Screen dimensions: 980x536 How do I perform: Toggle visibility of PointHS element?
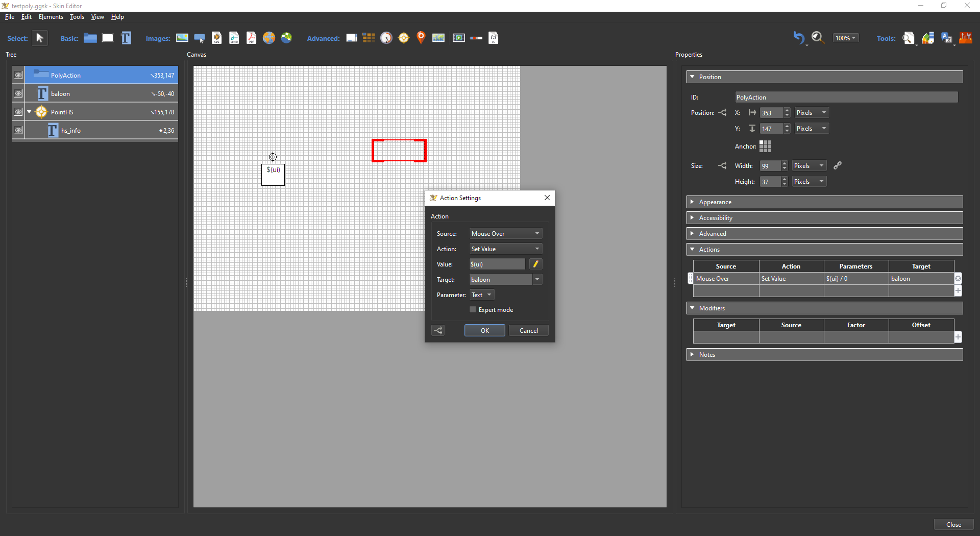coord(18,112)
